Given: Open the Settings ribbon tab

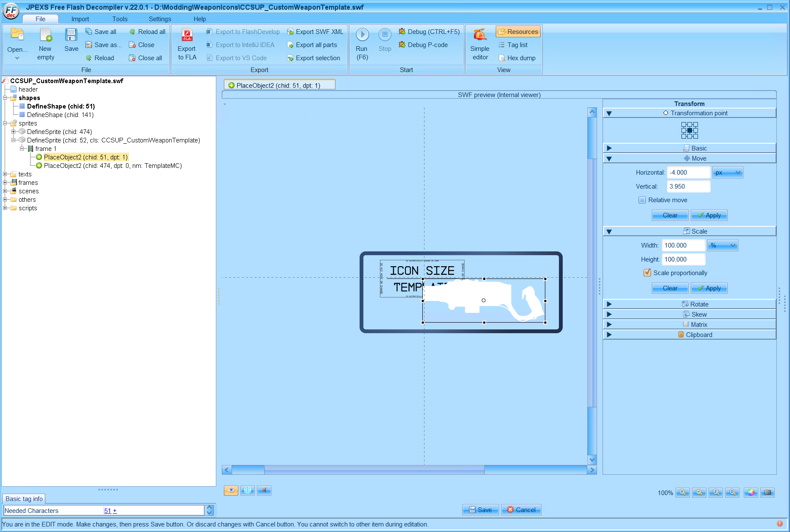Looking at the screenshot, I should (160, 19).
